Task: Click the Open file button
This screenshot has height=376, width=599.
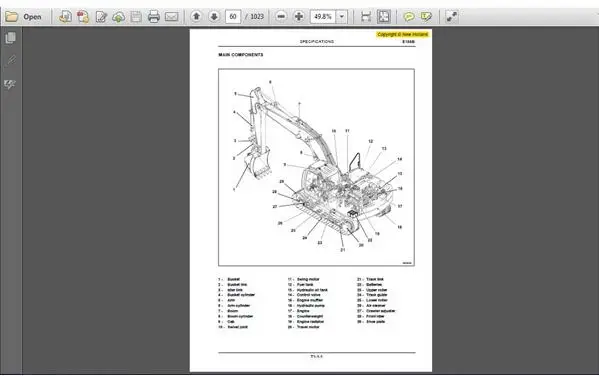Action: pyautogui.click(x=23, y=17)
